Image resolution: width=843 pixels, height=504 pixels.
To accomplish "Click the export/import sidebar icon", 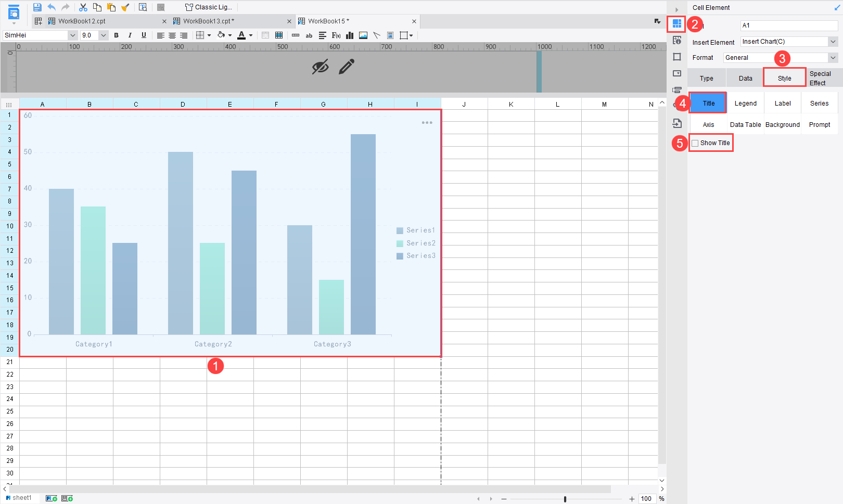I will pyautogui.click(x=677, y=123).
